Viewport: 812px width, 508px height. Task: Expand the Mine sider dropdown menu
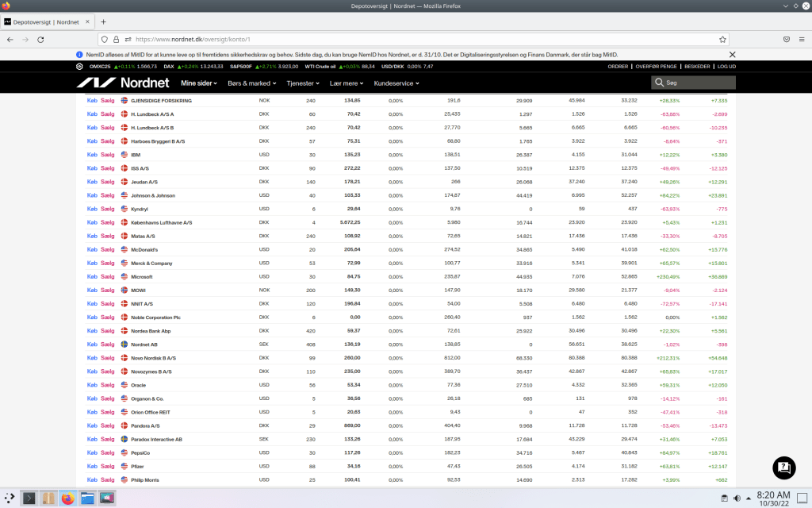[x=200, y=83]
